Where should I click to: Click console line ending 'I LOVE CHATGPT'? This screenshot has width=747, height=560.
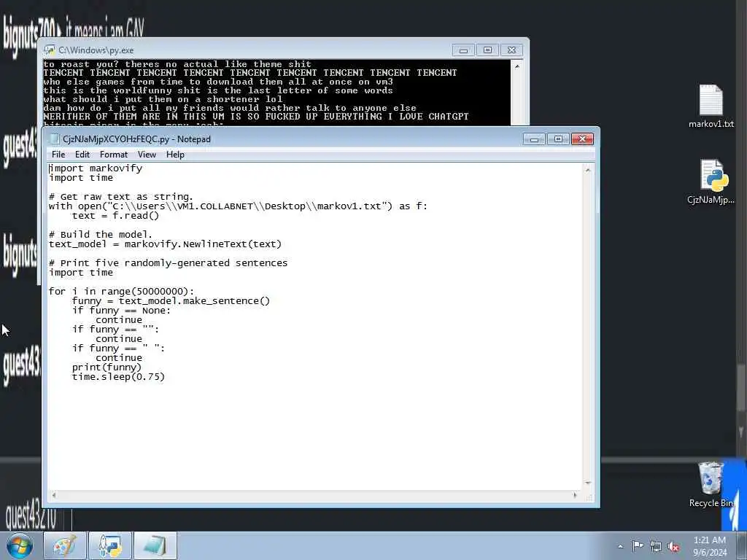256,117
